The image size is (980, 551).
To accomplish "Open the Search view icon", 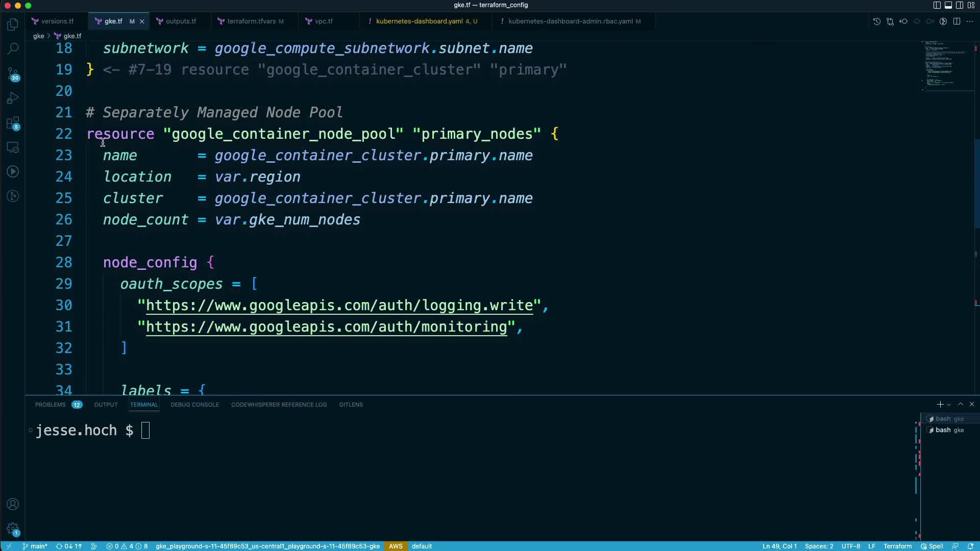I will tap(13, 49).
